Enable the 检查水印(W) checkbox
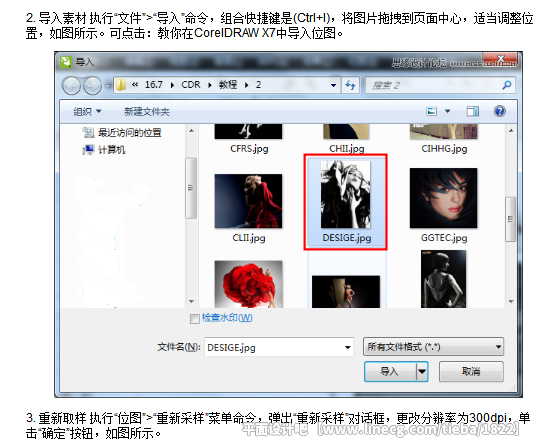Image resolution: width=560 pixels, height=448 pixels. 195,319
